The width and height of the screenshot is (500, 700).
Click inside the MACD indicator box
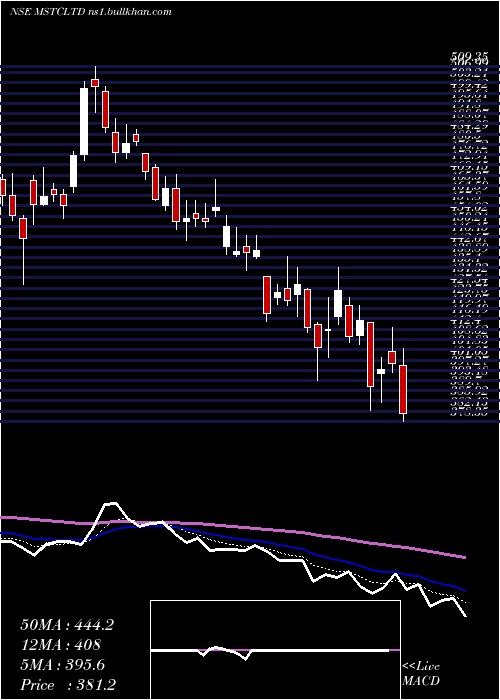275,650
